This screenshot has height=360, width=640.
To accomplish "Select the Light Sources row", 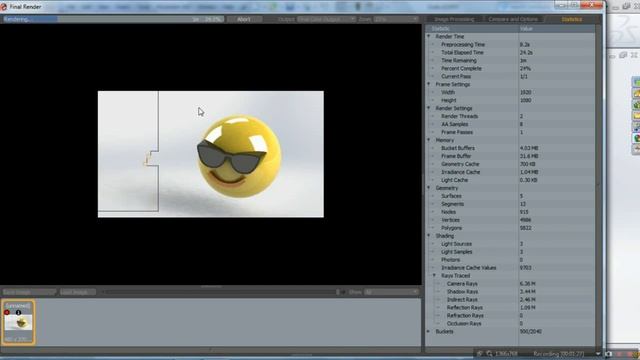I will [510, 244].
